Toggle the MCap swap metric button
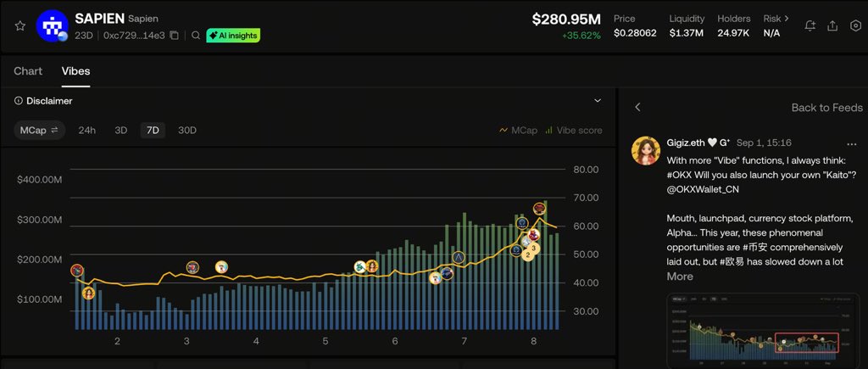The image size is (868, 369). coord(39,130)
